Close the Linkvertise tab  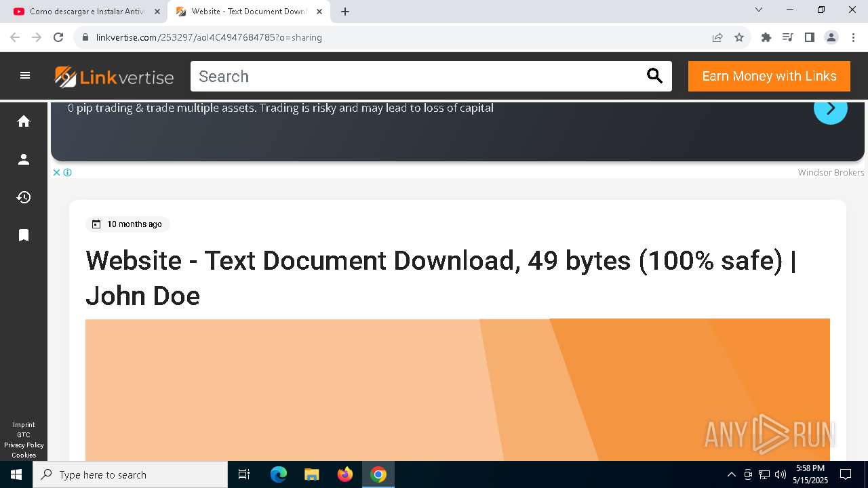(319, 12)
